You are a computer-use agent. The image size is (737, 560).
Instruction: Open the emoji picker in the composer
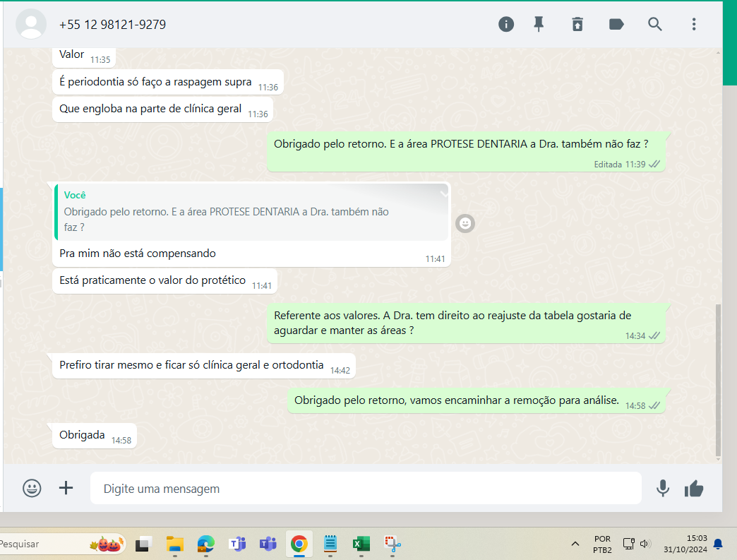(32, 488)
